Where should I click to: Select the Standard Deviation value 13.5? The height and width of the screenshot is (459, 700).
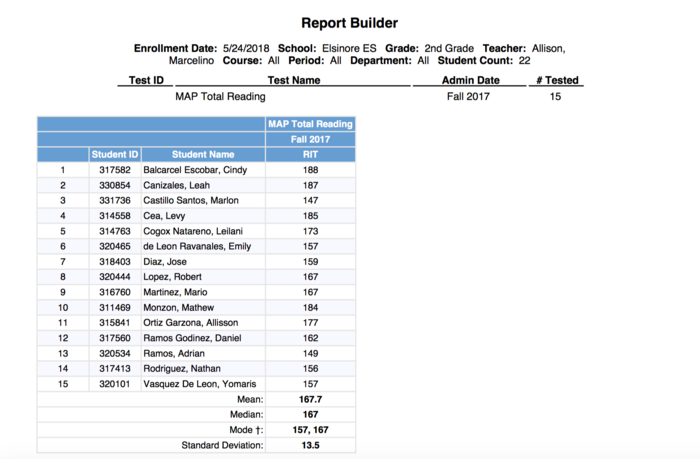[x=309, y=445]
